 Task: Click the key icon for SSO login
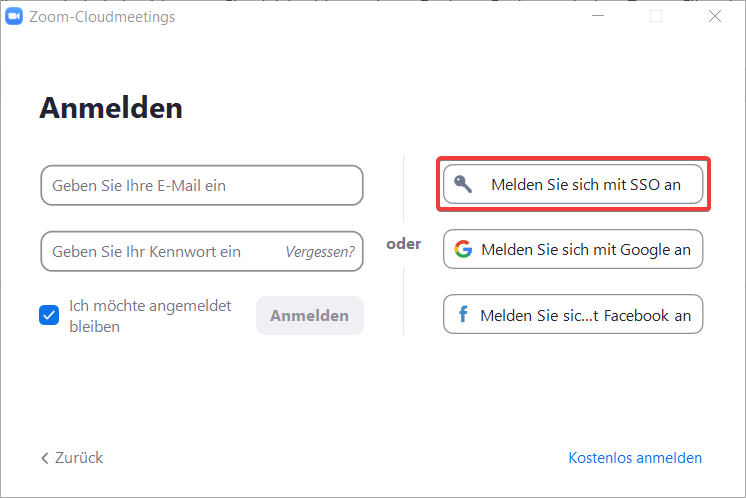pos(463,184)
